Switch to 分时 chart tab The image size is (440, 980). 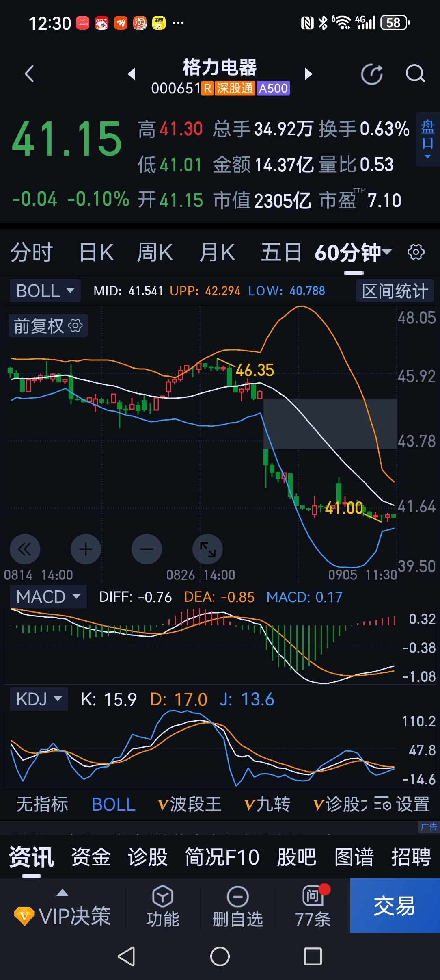coord(32,252)
